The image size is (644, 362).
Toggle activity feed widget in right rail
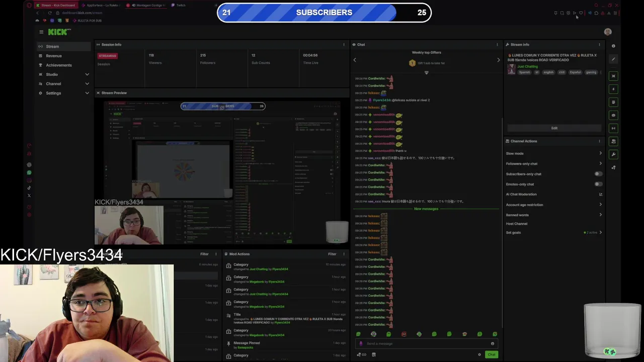[x=613, y=102]
